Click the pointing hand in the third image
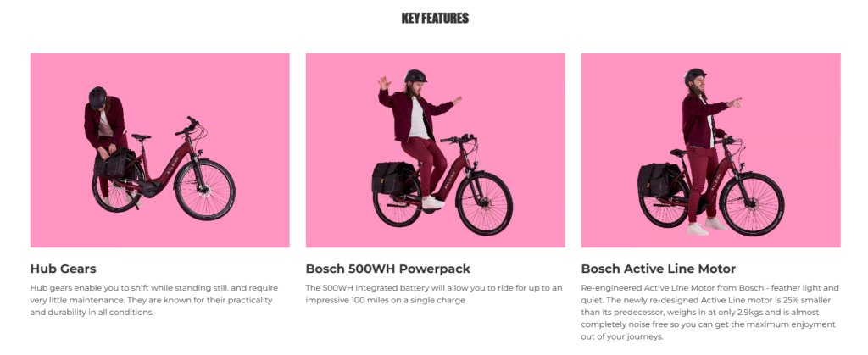Image resolution: width=868 pixels, height=355 pixels. [736, 103]
